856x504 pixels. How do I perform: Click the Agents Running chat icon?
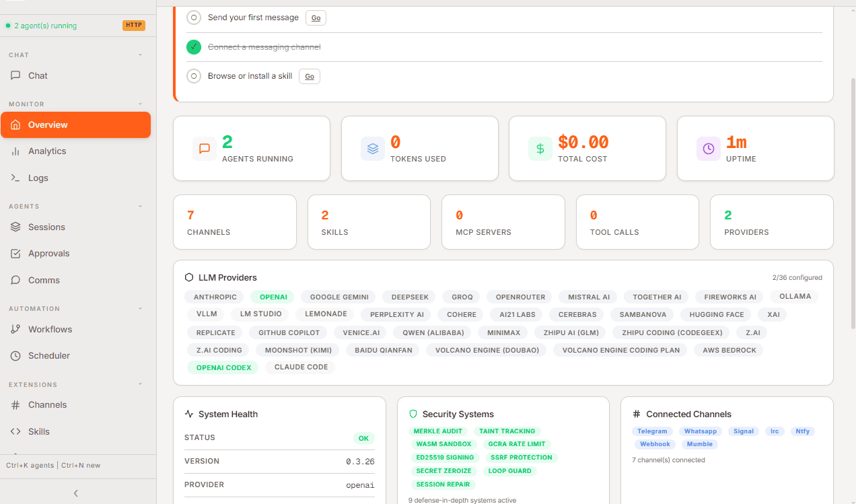point(205,149)
